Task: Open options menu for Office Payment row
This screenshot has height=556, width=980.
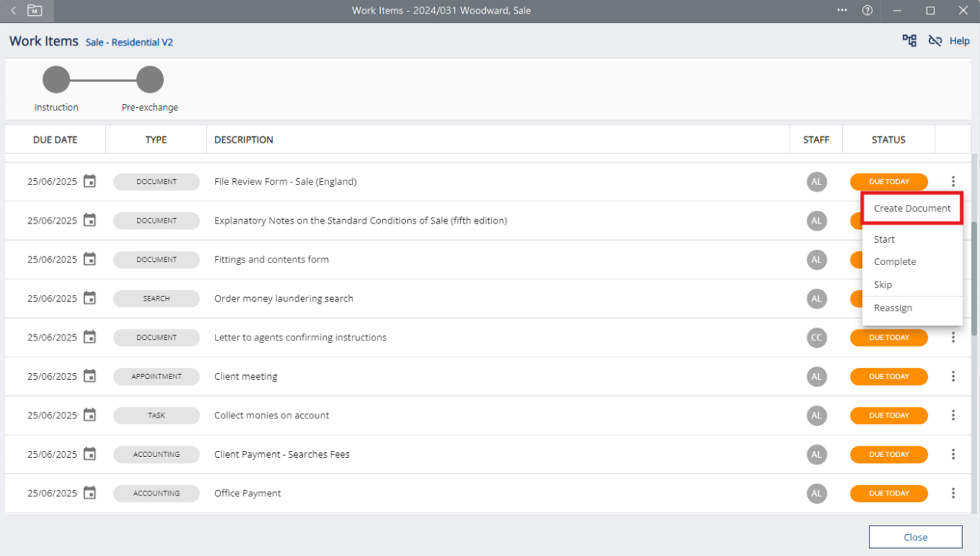Action: (953, 493)
